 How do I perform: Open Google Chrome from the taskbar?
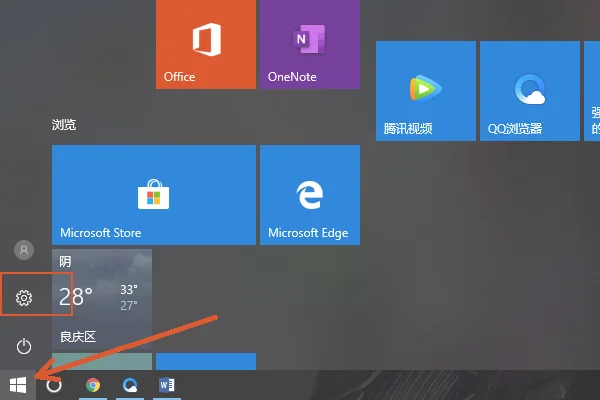pyautogui.click(x=93, y=385)
